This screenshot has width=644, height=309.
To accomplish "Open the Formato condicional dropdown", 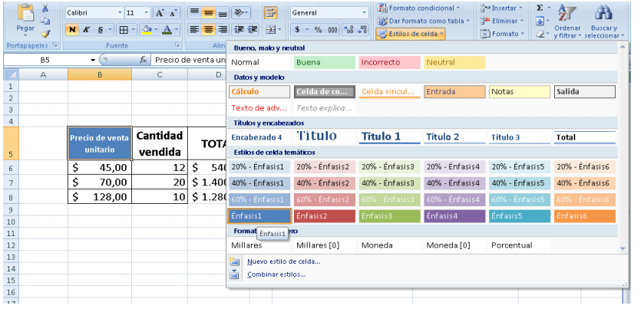I will [x=419, y=8].
